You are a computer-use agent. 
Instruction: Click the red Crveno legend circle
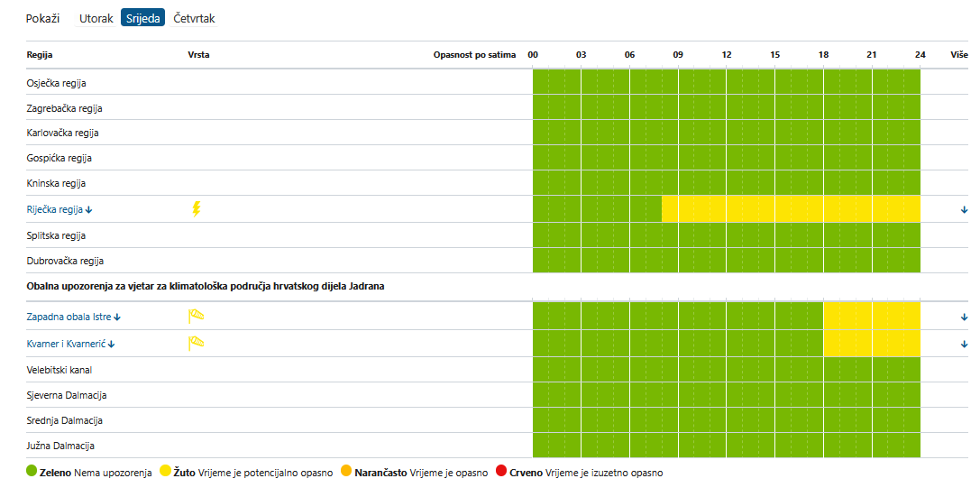tap(500, 472)
